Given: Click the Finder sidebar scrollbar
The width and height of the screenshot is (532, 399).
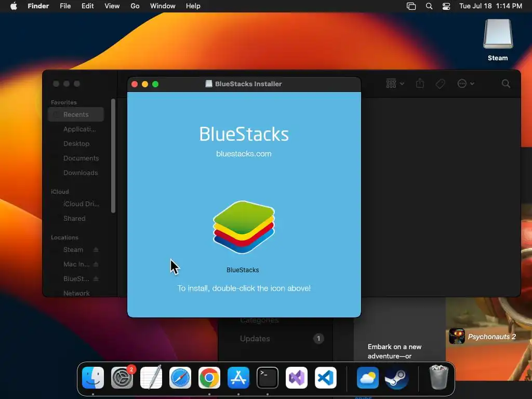Looking at the screenshot, I should 113,156.
